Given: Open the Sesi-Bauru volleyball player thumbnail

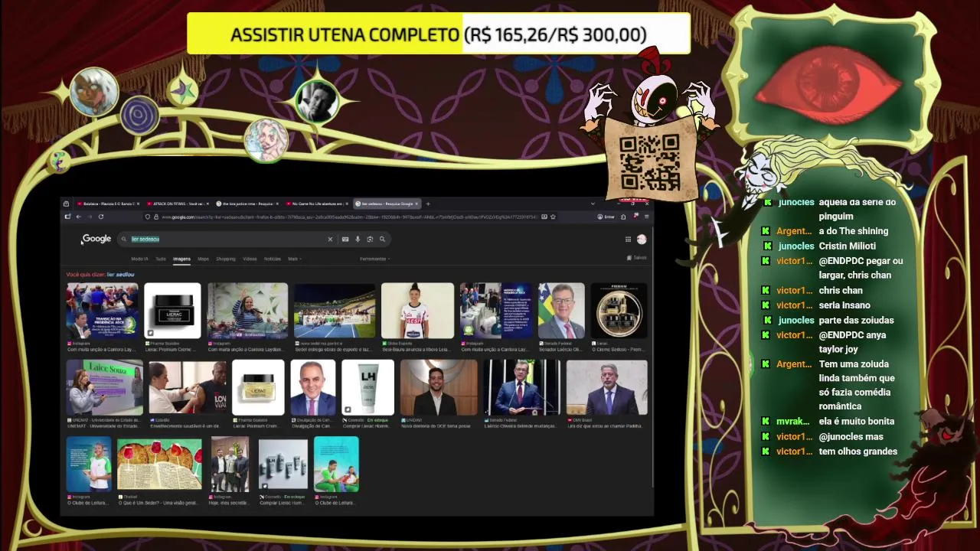Looking at the screenshot, I should 417,311.
